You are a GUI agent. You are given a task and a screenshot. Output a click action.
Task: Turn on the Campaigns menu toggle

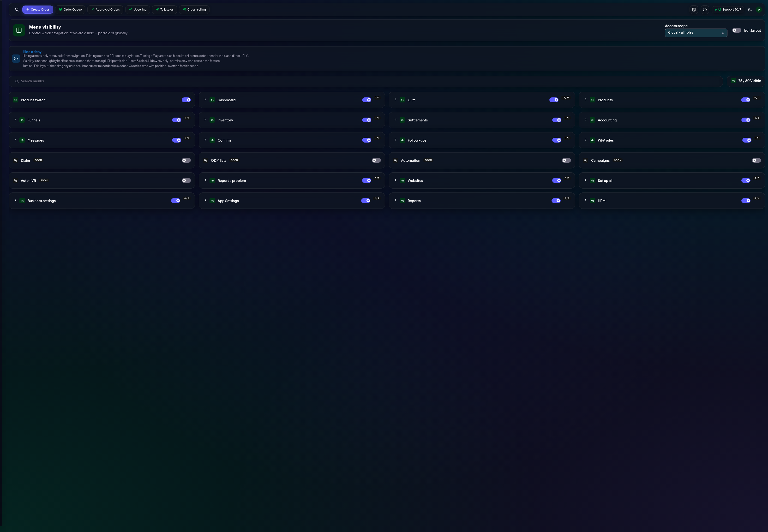pyautogui.click(x=756, y=160)
